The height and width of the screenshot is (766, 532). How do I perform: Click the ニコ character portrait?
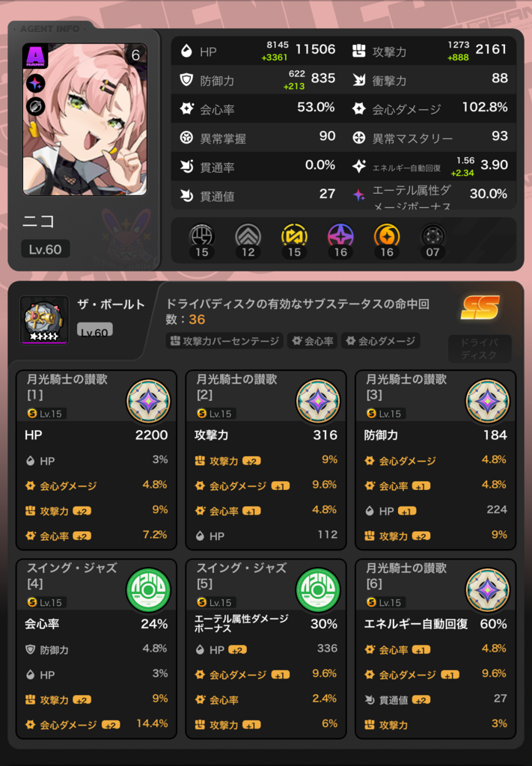(85, 119)
